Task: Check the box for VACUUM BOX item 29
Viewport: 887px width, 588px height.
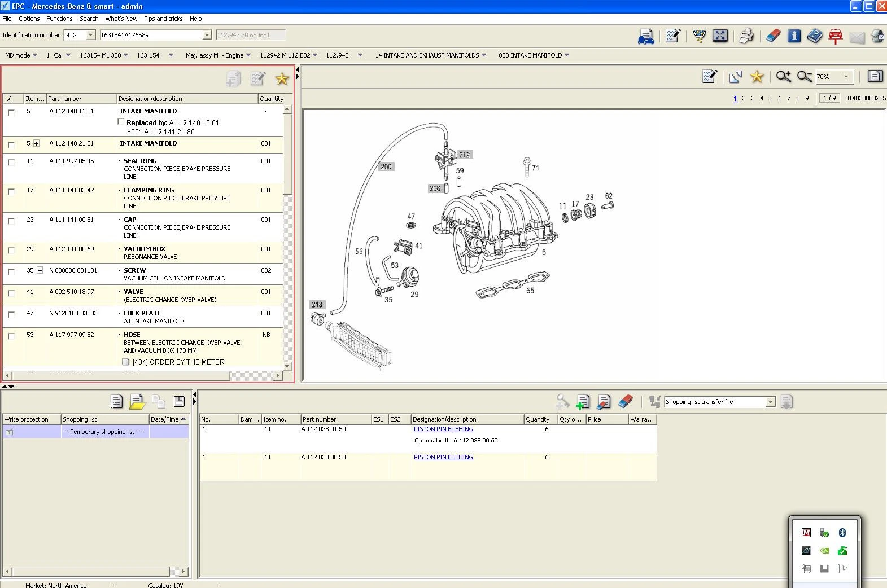Action: (x=11, y=251)
